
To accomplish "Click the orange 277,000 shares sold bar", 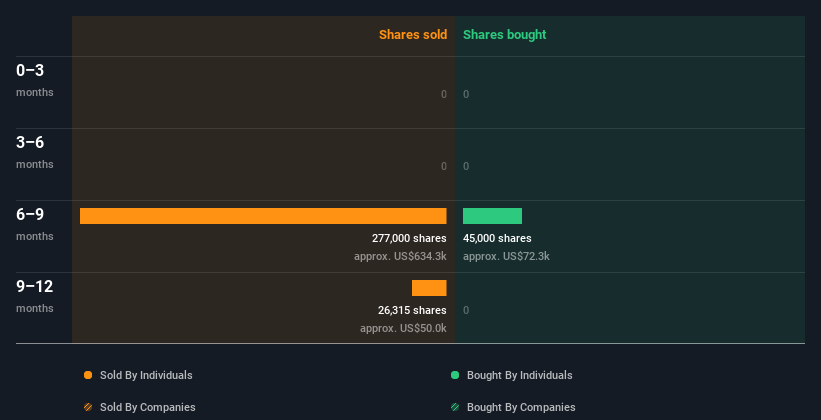I will tap(263, 216).
